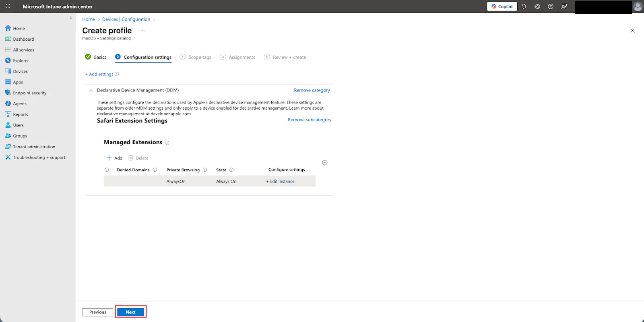Viewport: 644px width, 322px height.
Task: Click the Delete button in Managed Extensions
Action: pyautogui.click(x=138, y=158)
